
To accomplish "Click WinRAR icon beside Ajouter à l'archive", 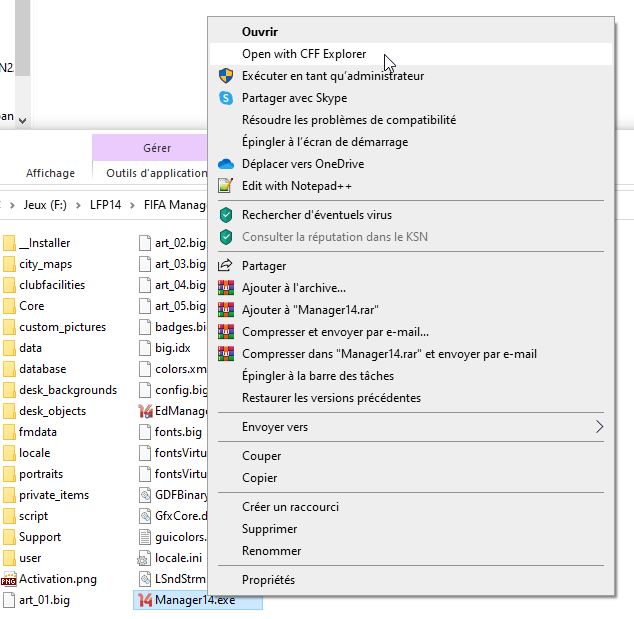I will click(x=226, y=287).
